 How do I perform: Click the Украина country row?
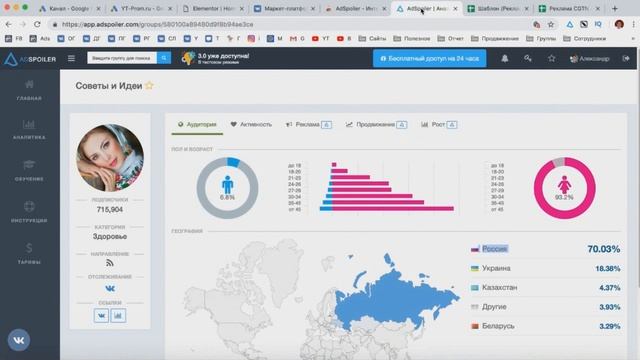545,269
